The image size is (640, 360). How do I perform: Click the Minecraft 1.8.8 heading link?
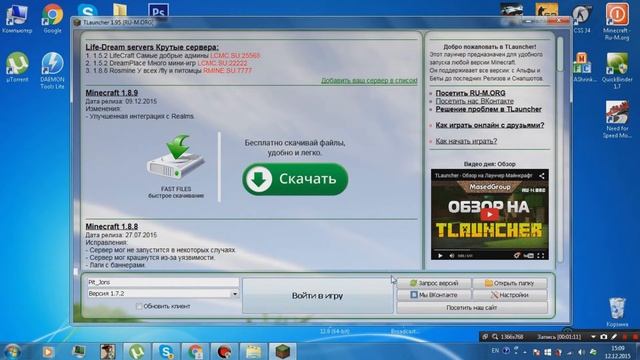point(111,227)
